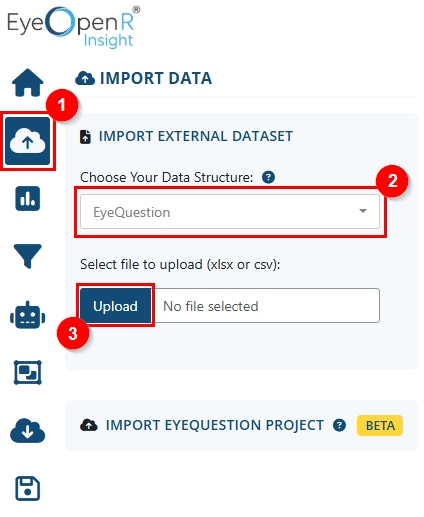The height and width of the screenshot is (517, 424).
Task: Click the Upload button
Action: (115, 306)
